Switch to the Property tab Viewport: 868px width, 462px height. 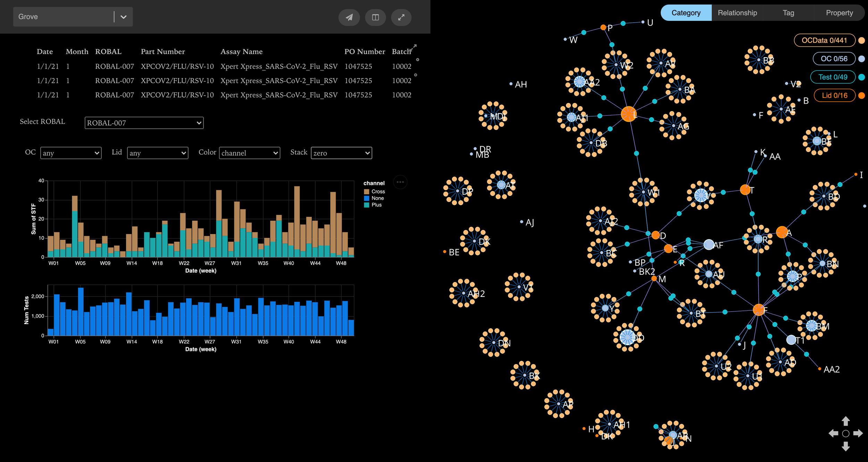[x=839, y=12]
